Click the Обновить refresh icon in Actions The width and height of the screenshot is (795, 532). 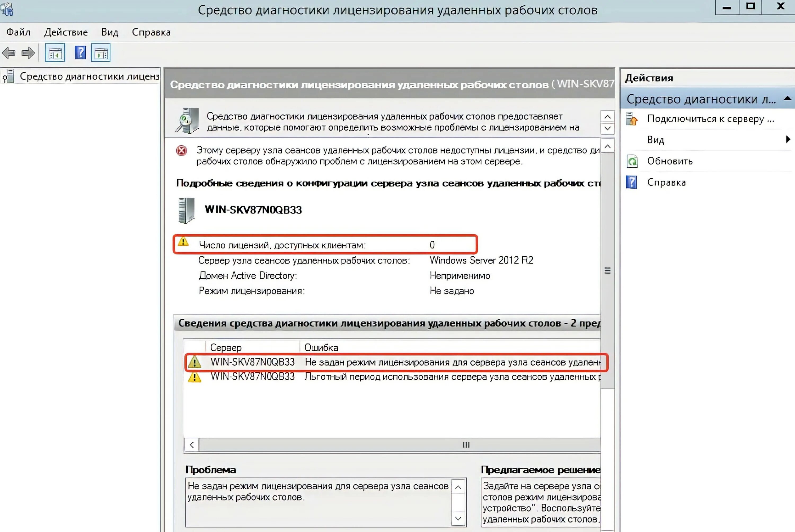click(x=632, y=161)
